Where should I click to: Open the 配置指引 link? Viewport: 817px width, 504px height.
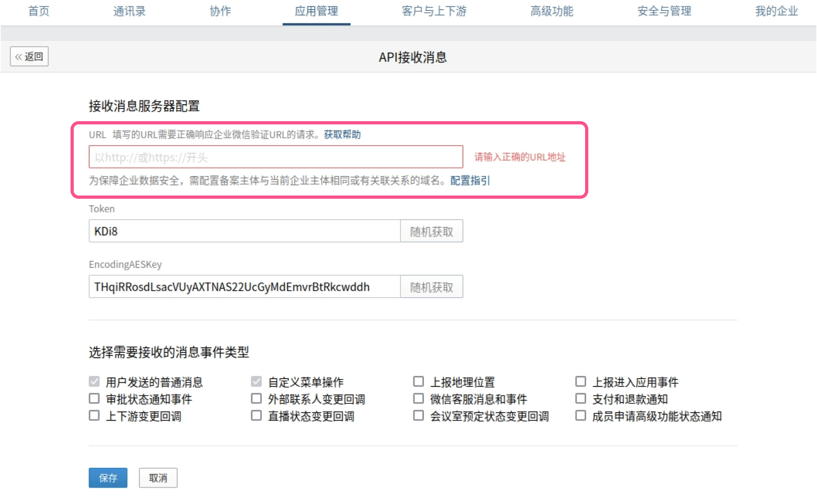tap(470, 181)
